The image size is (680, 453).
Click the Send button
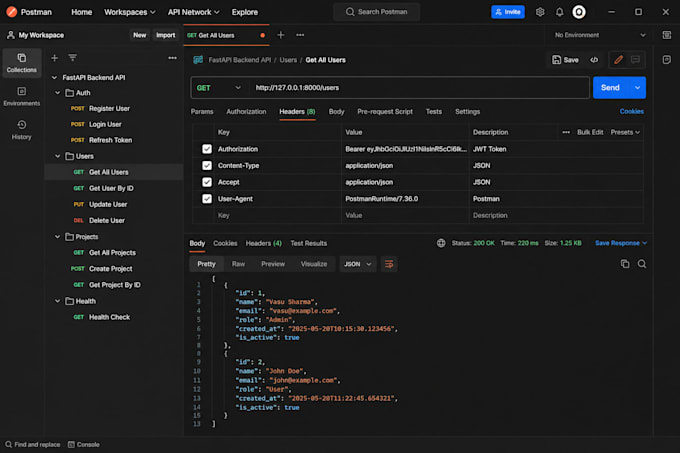(x=611, y=88)
